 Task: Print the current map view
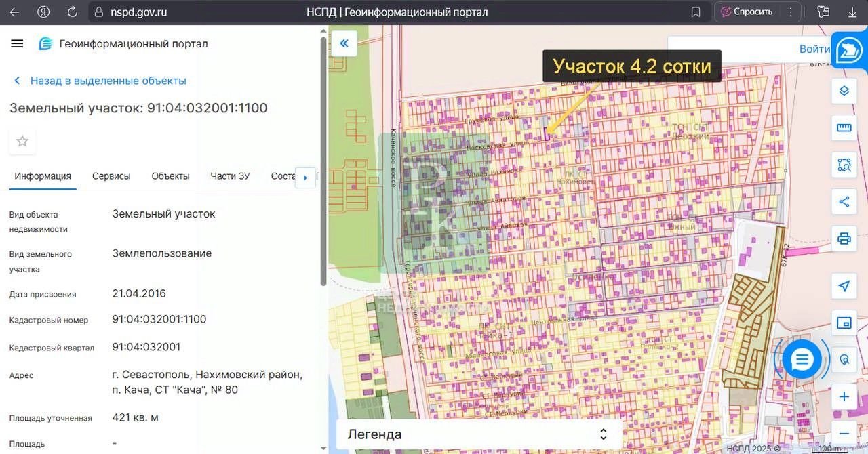844,239
